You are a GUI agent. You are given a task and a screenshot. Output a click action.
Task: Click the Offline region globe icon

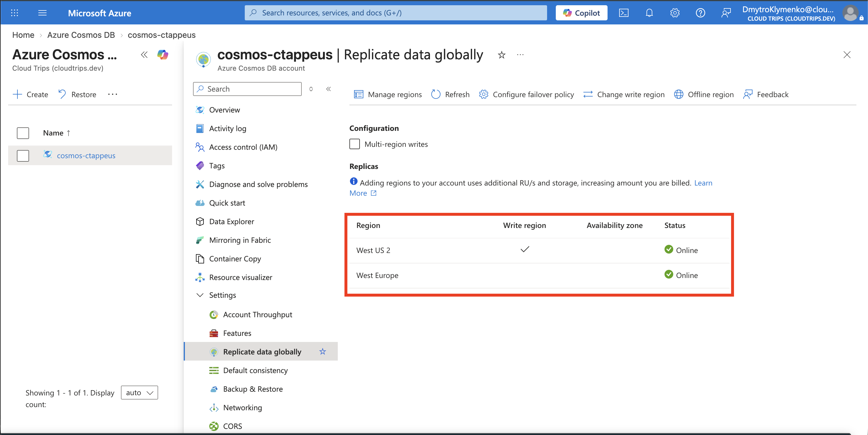click(679, 94)
